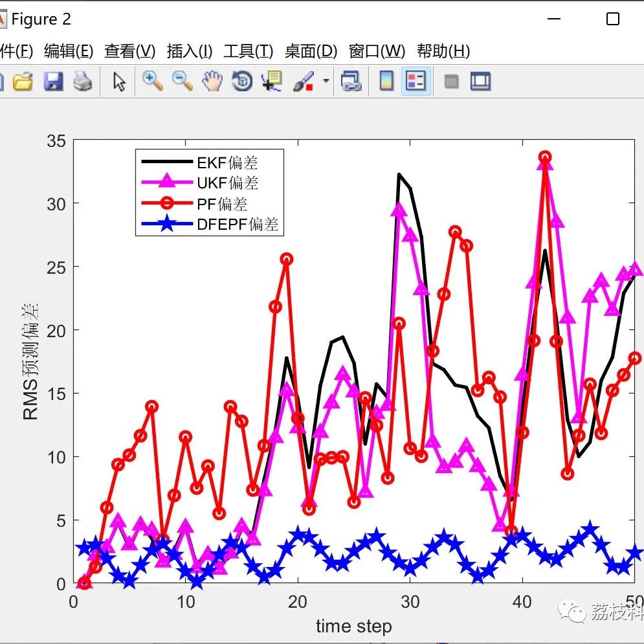Toggle the Brush data tool
This screenshot has height=644, width=644.
303,81
